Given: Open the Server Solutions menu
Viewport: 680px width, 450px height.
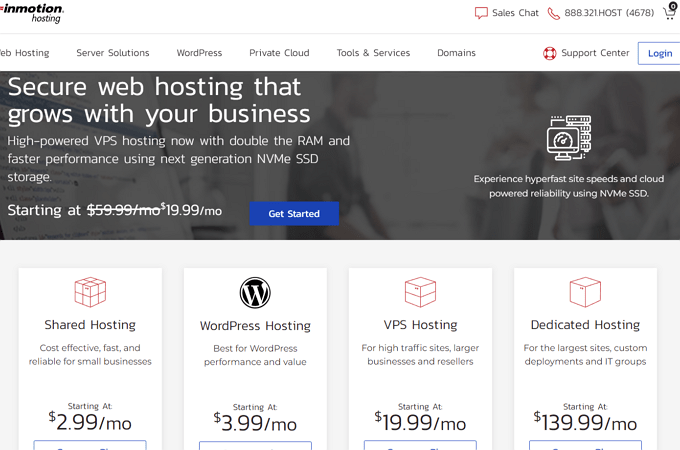Looking at the screenshot, I should (x=113, y=53).
